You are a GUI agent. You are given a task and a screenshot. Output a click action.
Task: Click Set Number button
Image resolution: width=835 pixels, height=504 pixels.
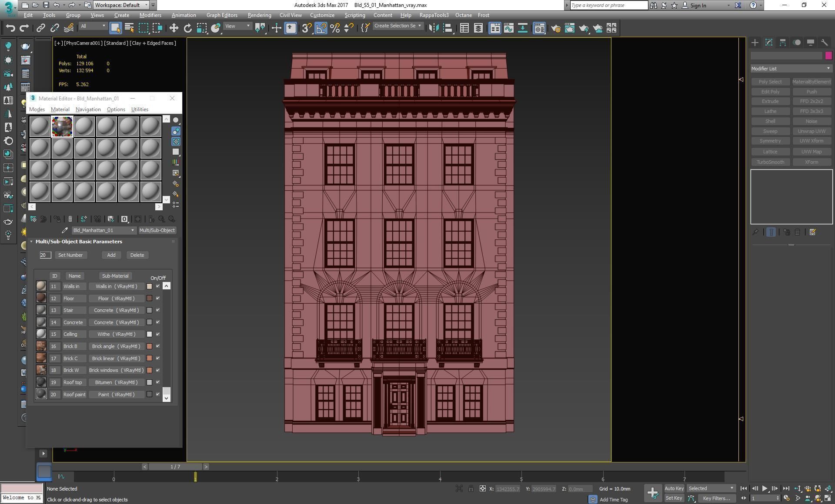70,255
